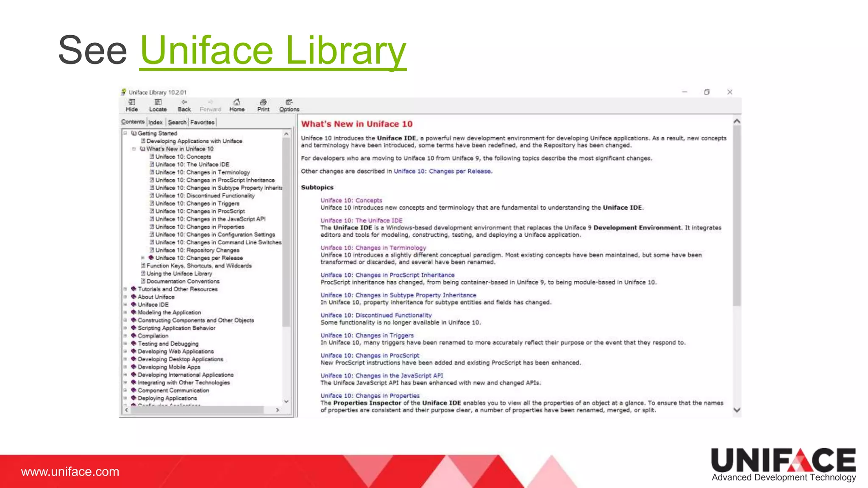Viewport: 868px width, 488px height.
Task: Open the Home page icon
Action: [236, 102]
